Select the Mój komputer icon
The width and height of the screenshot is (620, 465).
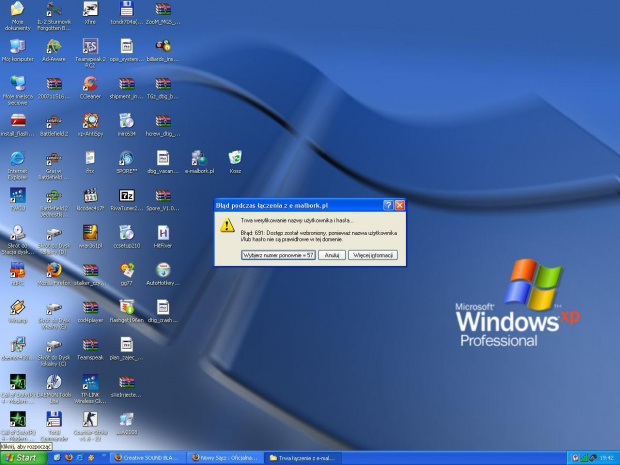(x=17, y=51)
